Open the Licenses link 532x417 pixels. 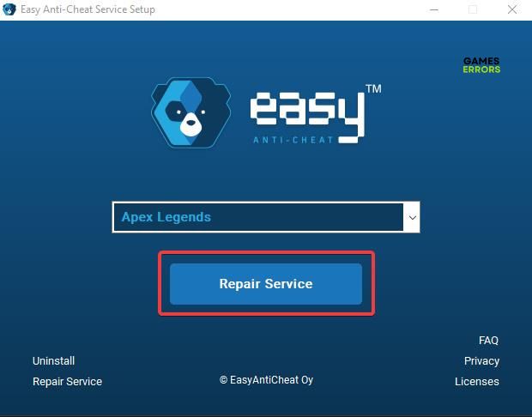pos(477,381)
